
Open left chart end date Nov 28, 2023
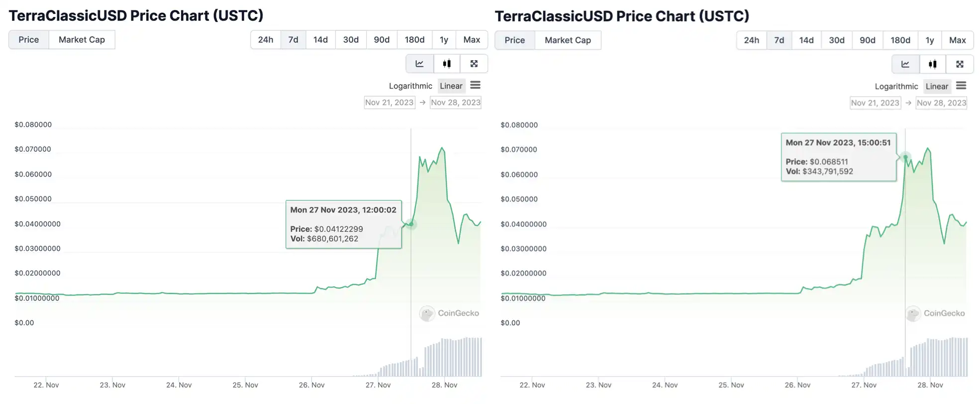pos(456,102)
